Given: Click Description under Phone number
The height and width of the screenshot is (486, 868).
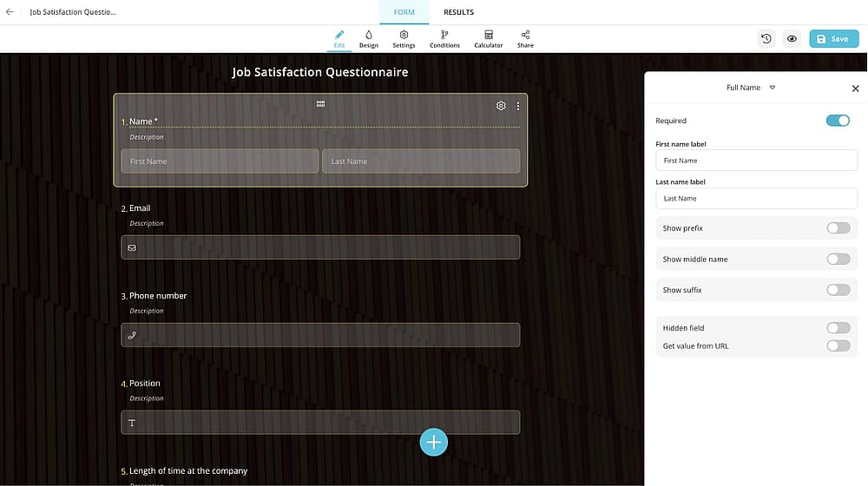Looking at the screenshot, I should tap(147, 311).
